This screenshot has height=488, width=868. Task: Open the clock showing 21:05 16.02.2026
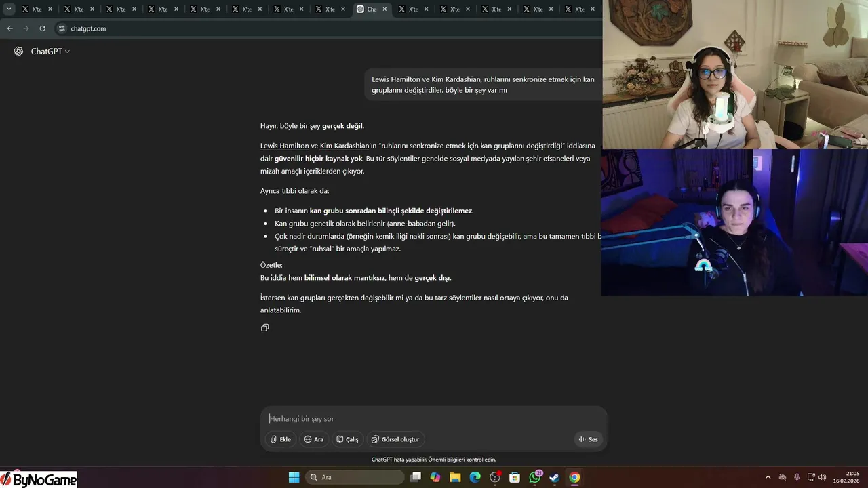pyautogui.click(x=847, y=477)
